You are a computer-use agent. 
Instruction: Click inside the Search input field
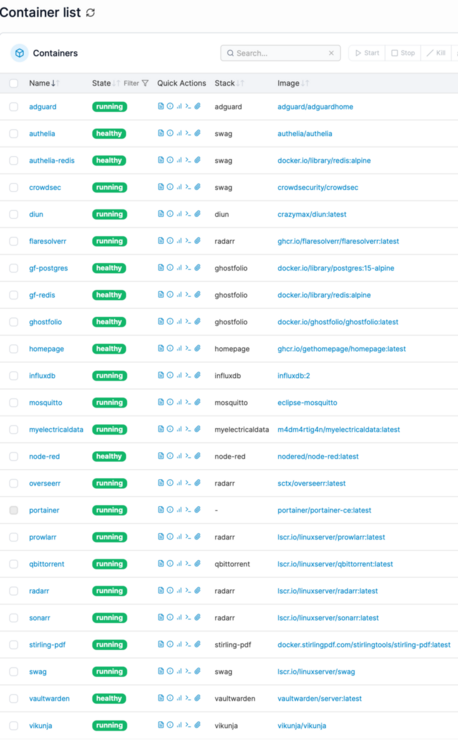tap(280, 53)
